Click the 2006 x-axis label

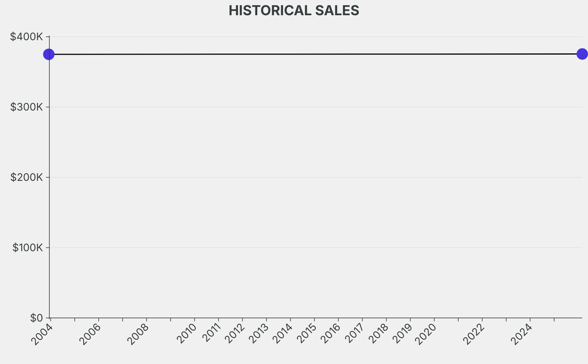click(90, 334)
